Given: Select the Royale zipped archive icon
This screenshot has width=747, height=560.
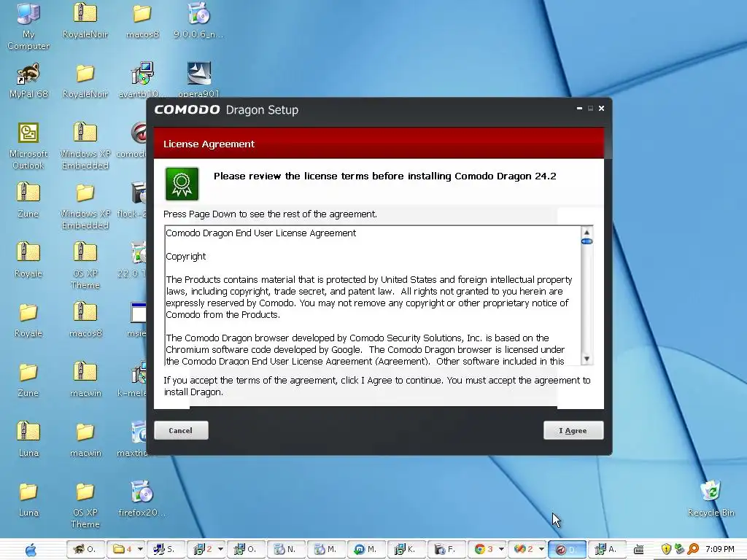Looking at the screenshot, I should 28,260.
